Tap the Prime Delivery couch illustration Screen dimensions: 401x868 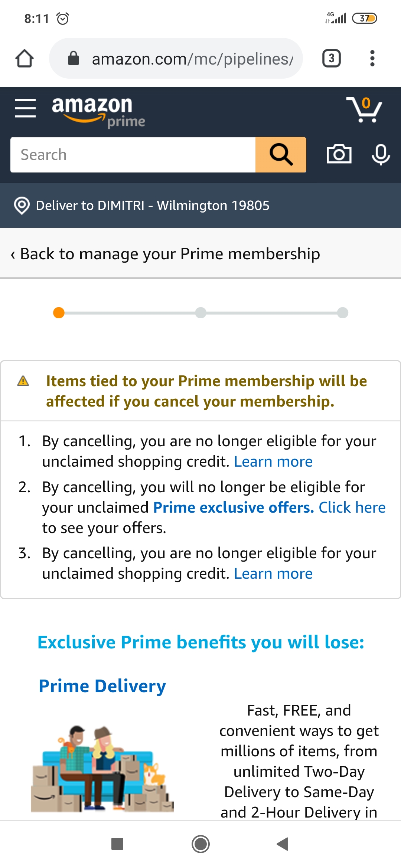coord(102,768)
